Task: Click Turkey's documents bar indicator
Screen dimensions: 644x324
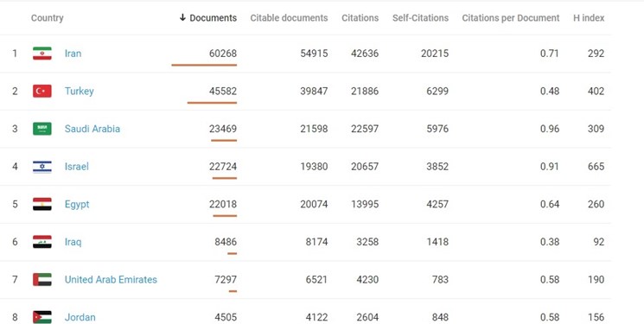Action: click(x=212, y=103)
